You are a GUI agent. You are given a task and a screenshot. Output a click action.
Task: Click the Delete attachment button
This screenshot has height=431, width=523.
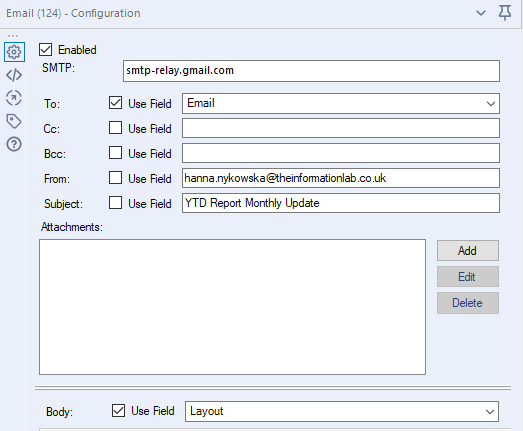(x=468, y=303)
